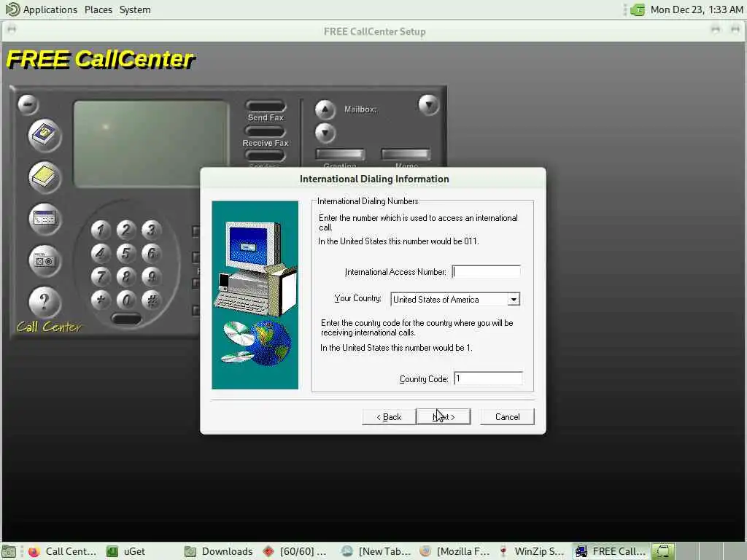Switch to the uGet taskbar window
Image resolution: width=747 pixels, height=560 pixels.
(125, 551)
